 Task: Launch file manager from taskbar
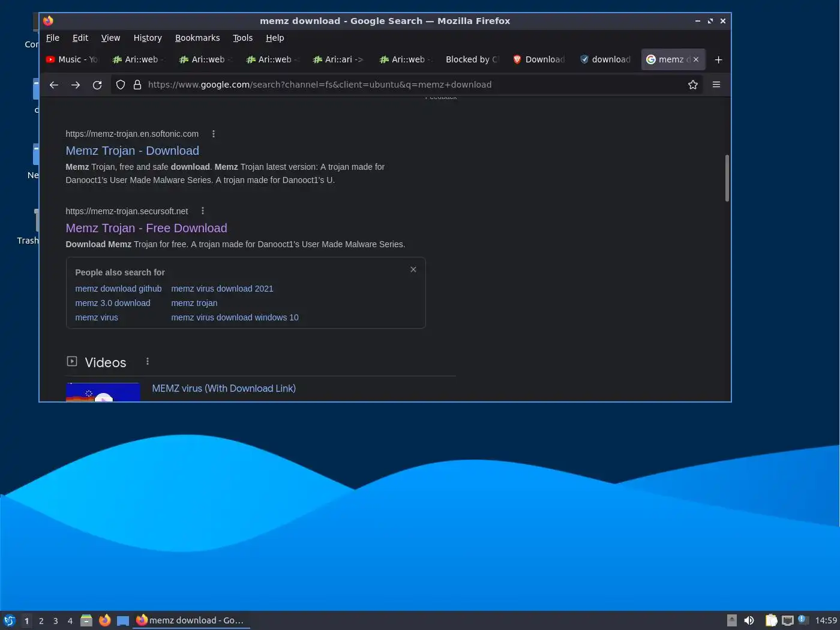(x=86, y=620)
